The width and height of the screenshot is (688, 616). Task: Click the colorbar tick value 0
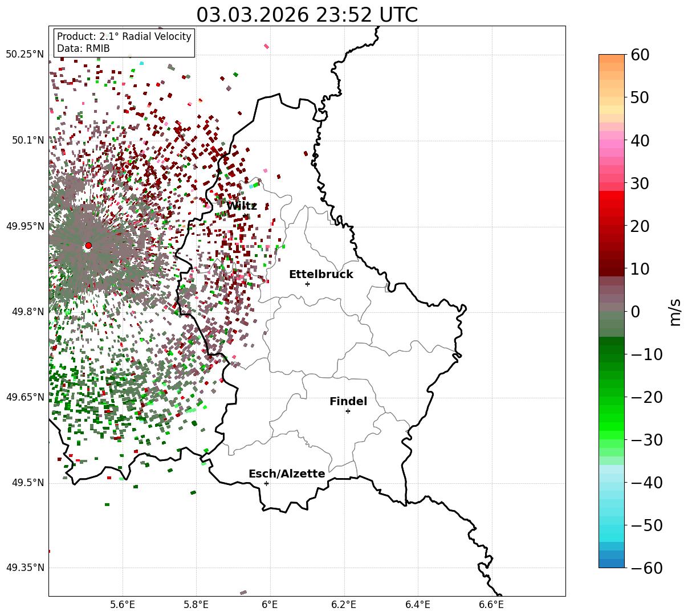(x=636, y=312)
